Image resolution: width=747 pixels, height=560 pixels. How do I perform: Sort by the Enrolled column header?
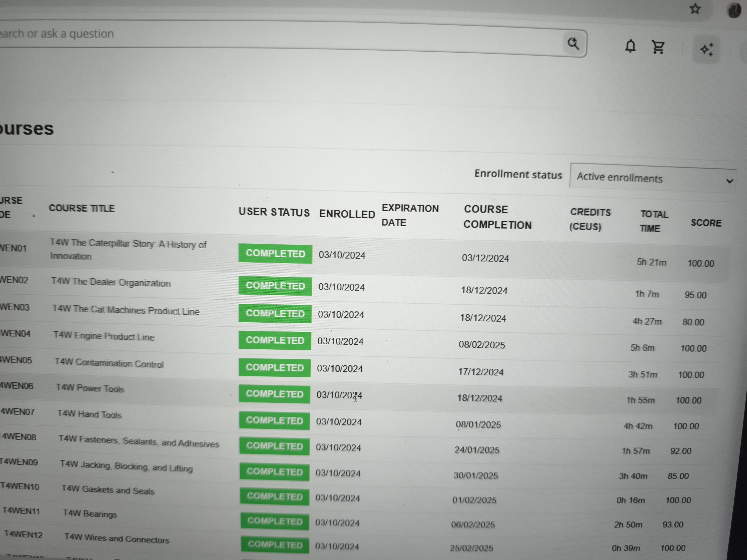coord(347,214)
